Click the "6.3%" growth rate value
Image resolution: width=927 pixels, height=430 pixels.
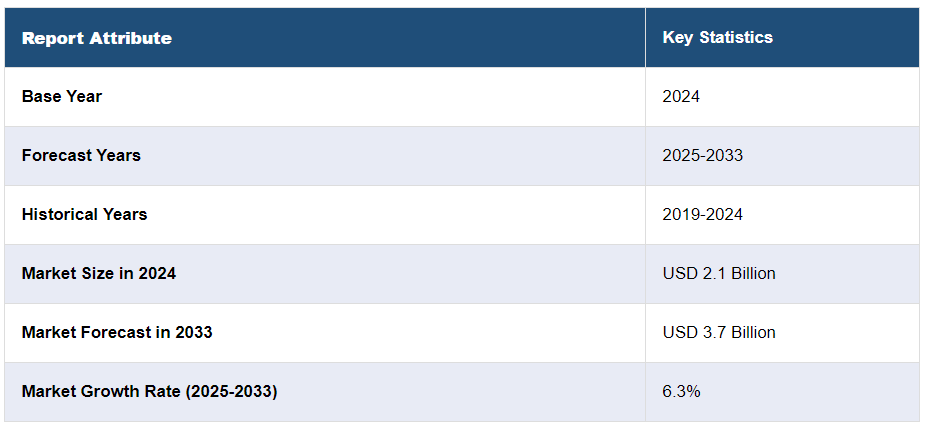681,391
